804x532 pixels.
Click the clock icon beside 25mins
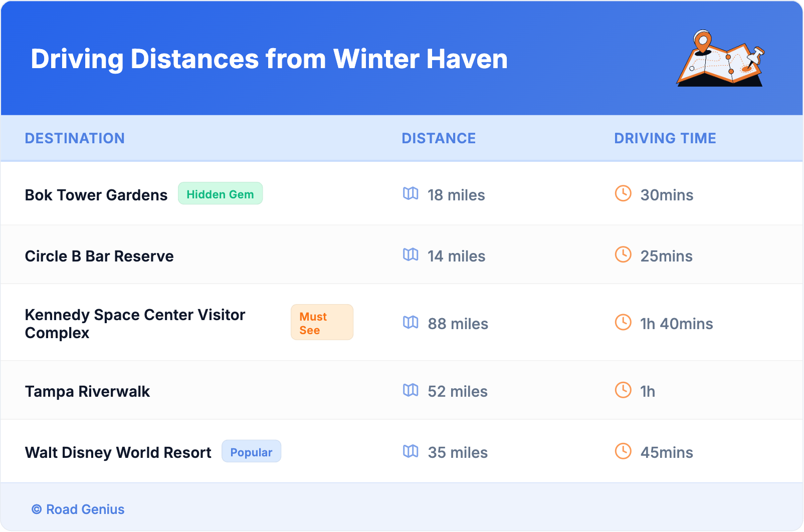tap(623, 254)
